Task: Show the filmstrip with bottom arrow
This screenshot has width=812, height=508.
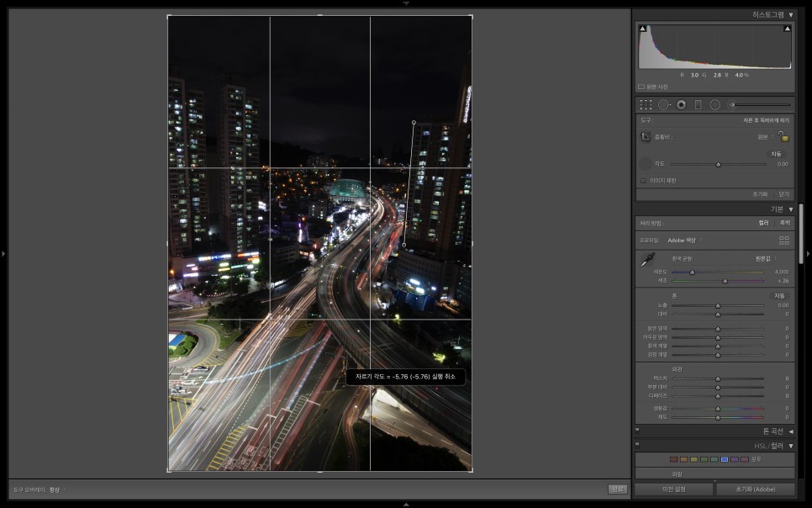Action: [406, 505]
